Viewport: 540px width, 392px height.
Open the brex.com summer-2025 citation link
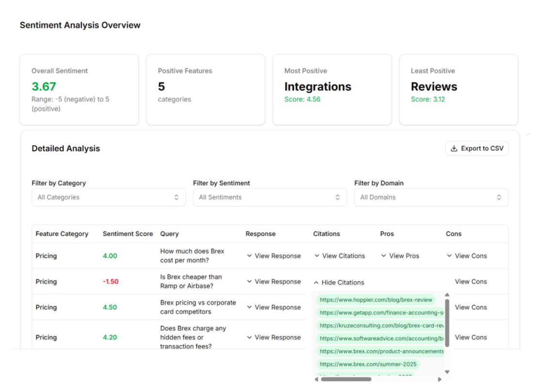coord(368,364)
